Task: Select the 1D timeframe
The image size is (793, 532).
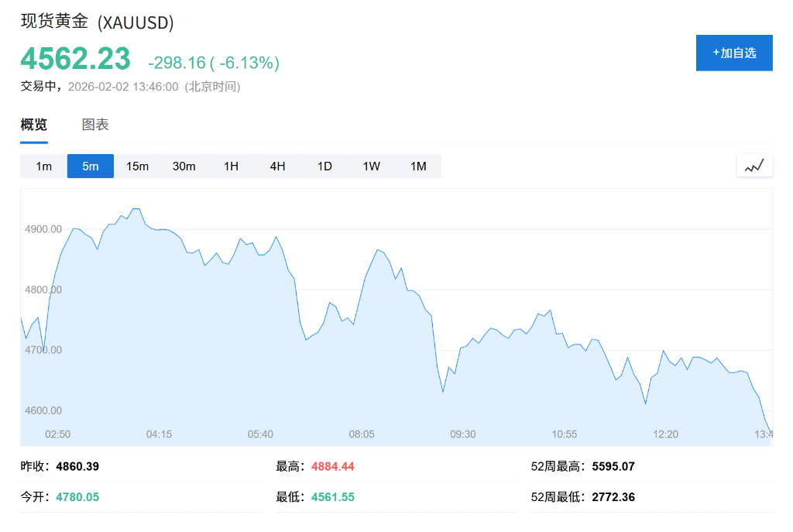Action: pyautogui.click(x=324, y=166)
